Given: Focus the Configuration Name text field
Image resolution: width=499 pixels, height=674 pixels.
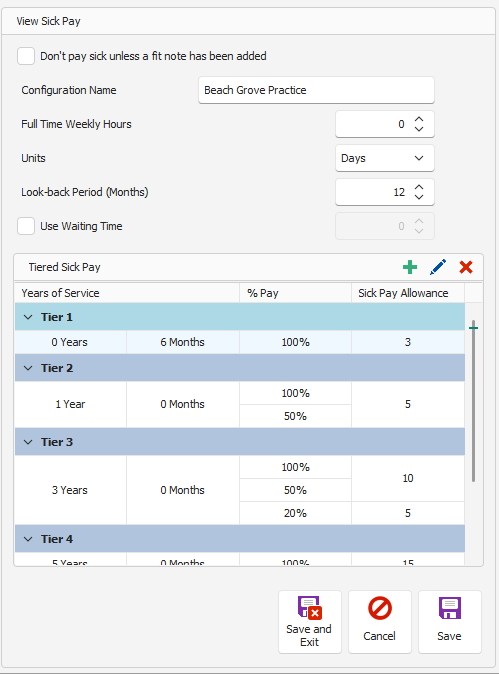Looking at the screenshot, I should [x=316, y=90].
